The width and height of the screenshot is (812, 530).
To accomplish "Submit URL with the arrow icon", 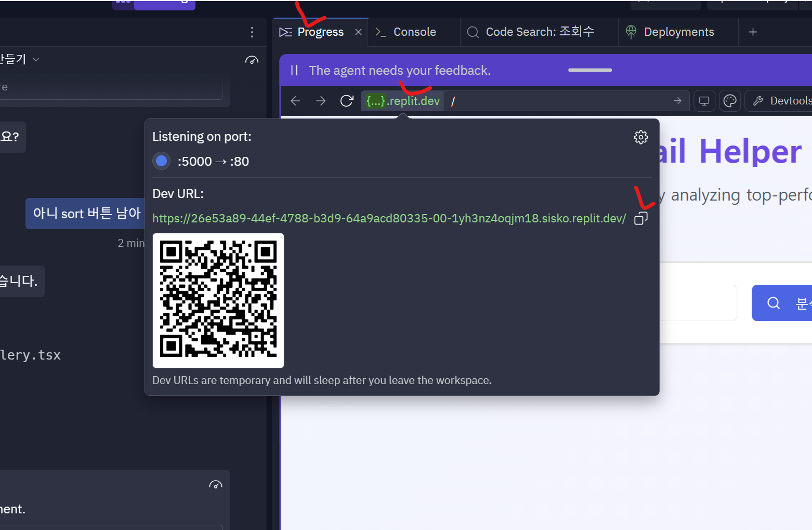I will click(x=678, y=101).
